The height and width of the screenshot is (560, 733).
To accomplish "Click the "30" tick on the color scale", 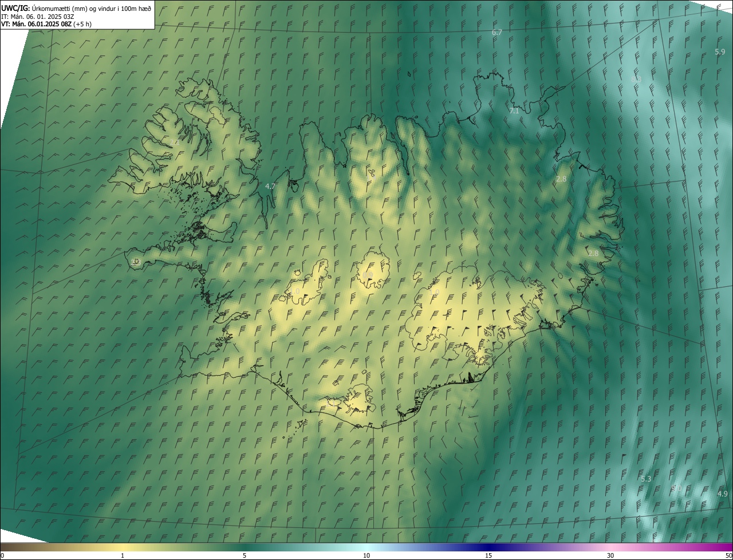I will point(610,555).
